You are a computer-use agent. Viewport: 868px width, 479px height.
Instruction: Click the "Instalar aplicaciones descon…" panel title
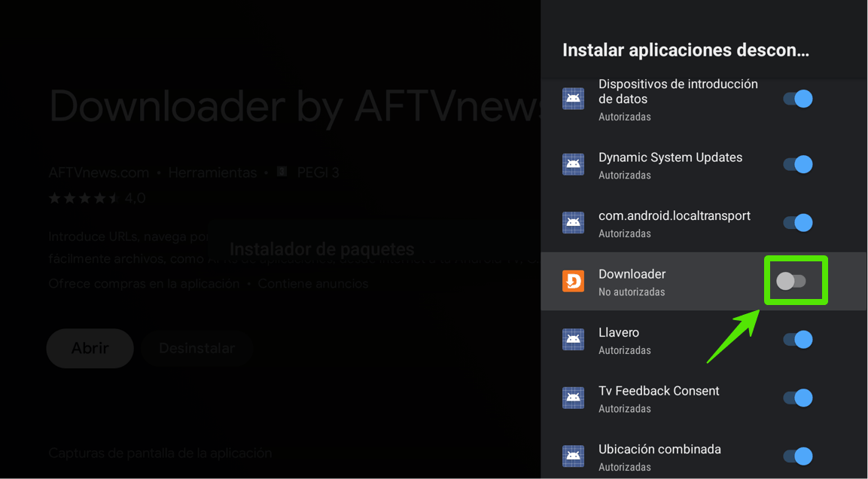[685, 50]
